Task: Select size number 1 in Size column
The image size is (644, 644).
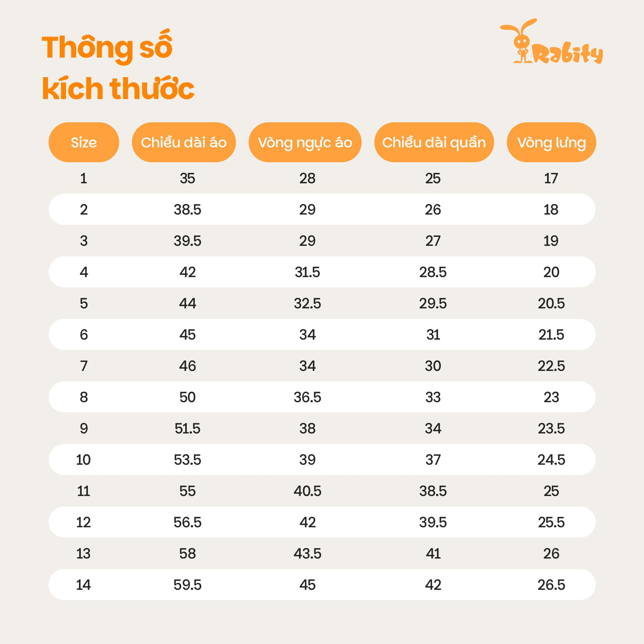Action: click(84, 178)
